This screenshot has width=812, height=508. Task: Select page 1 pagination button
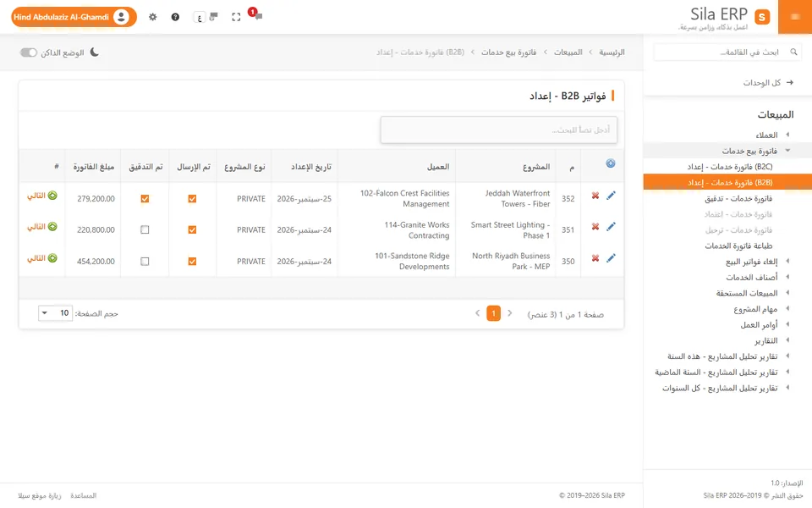point(493,313)
